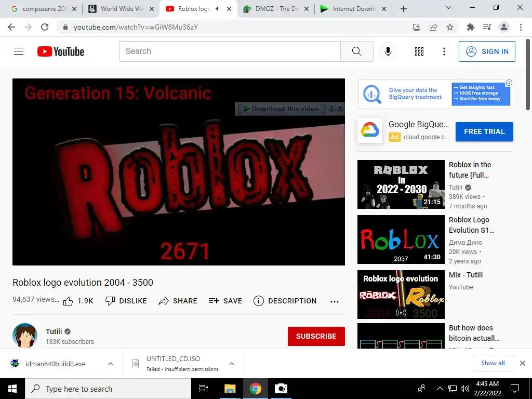Open the tab search dropdown
Image resolution: width=532 pixels, height=399 pixels.
point(448,7)
